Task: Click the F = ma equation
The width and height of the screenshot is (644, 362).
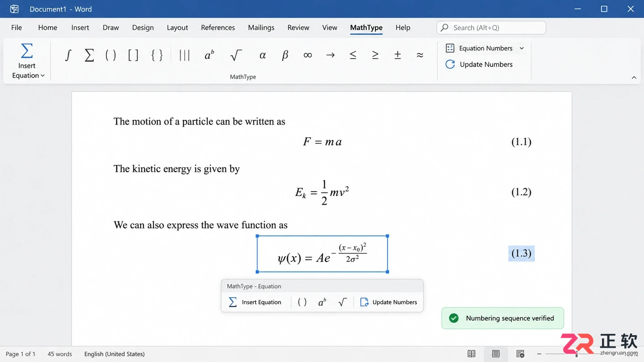Action: tap(322, 142)
